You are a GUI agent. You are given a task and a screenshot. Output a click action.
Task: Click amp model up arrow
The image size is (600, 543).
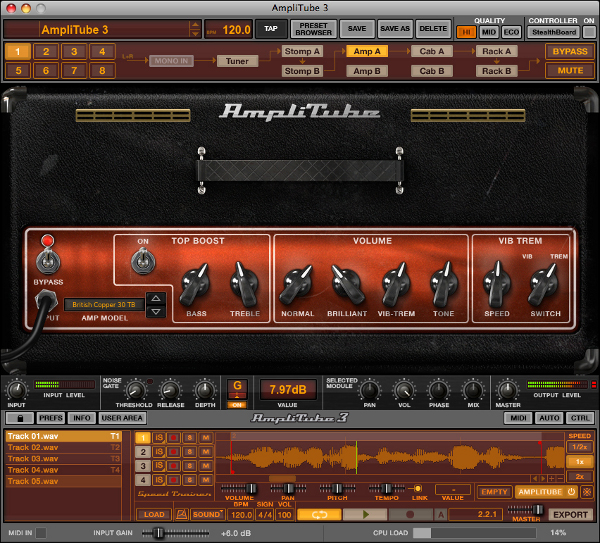(x=155, y=298)
